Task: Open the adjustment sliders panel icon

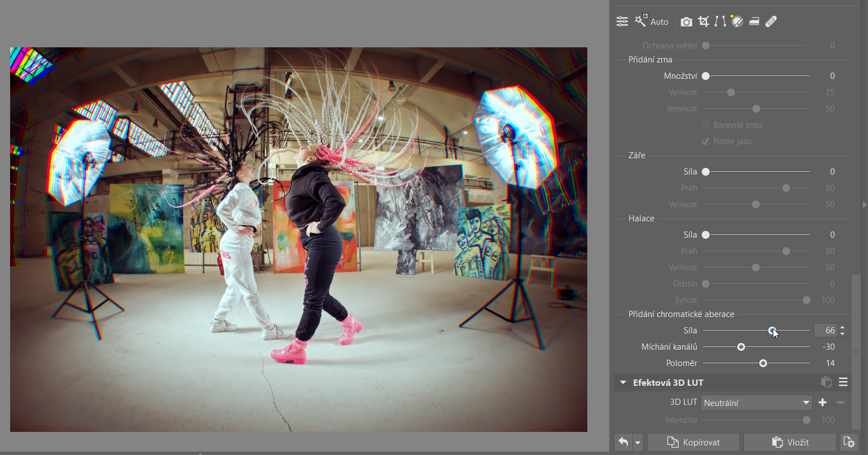Action: (622, 21)
